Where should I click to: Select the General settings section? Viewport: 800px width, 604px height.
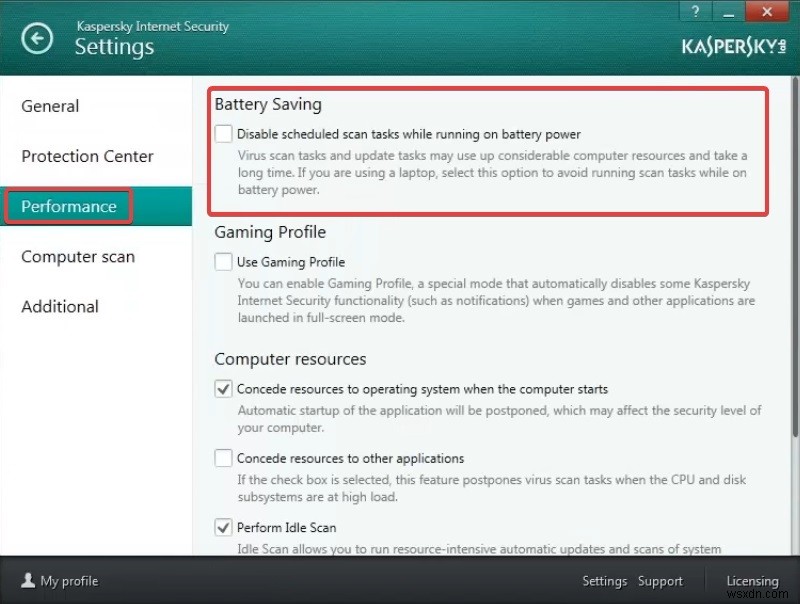tap(50, 106)
